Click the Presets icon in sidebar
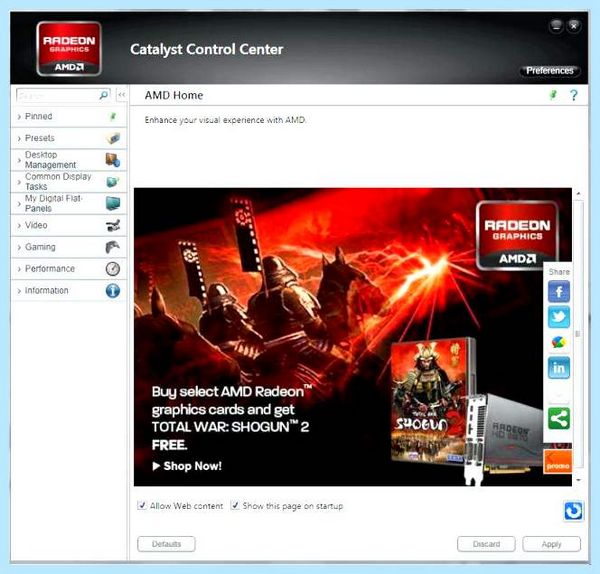The image size is (600, 574). click(x=113, y=138)
